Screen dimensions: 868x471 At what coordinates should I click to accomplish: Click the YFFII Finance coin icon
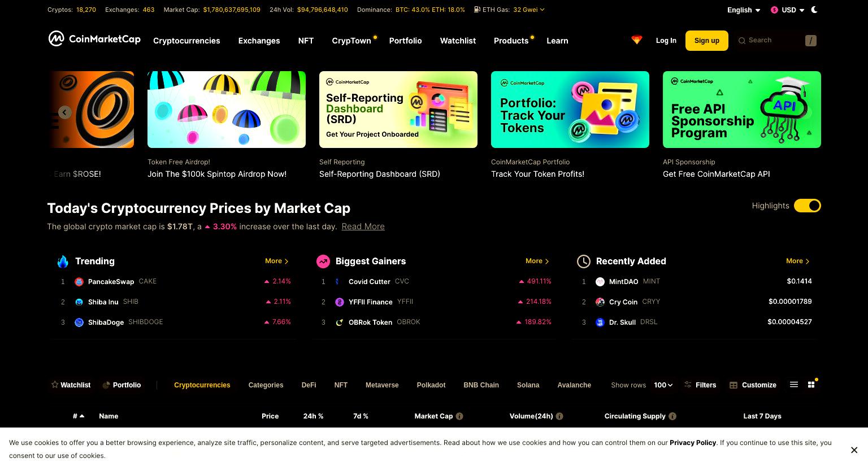click(x=340, y=302)
